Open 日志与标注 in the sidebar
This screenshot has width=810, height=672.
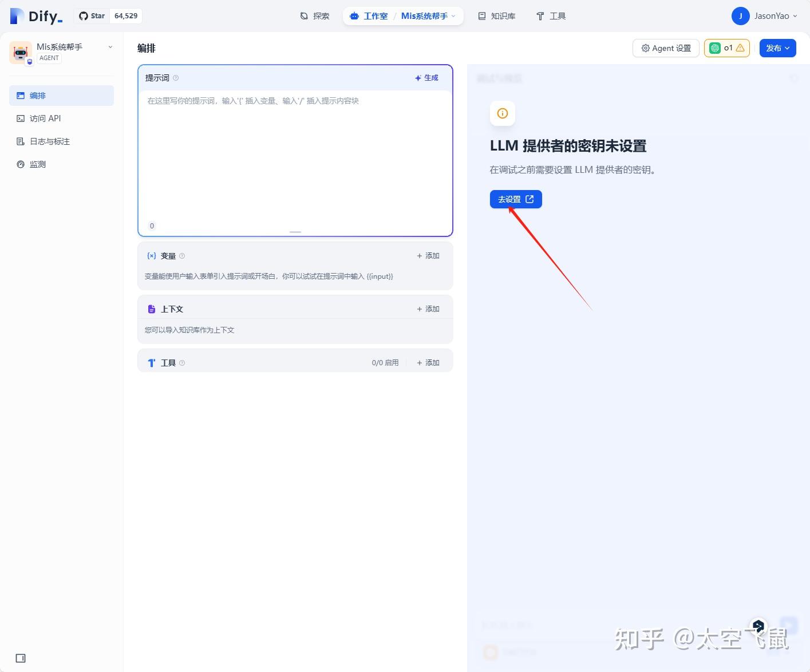point(49,141)
